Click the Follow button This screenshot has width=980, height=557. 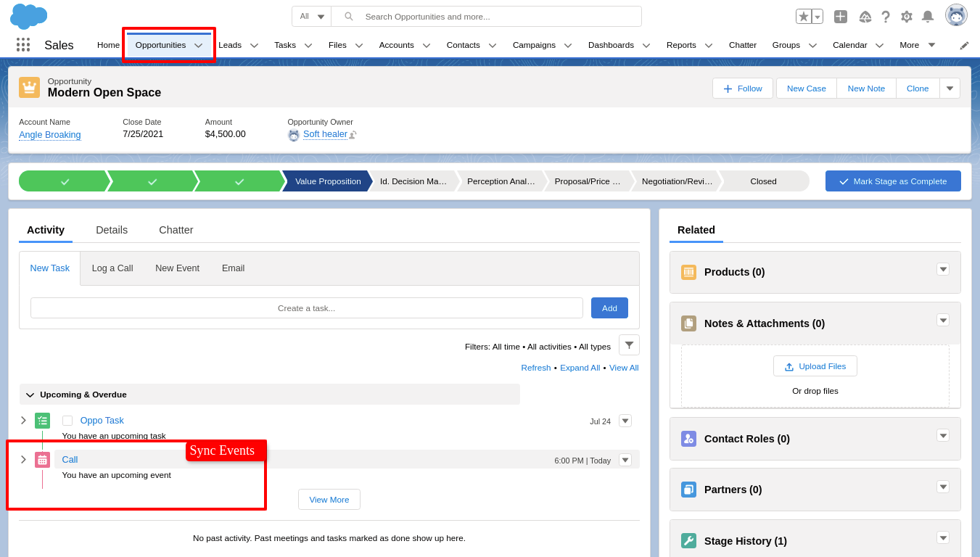(743, 88)
